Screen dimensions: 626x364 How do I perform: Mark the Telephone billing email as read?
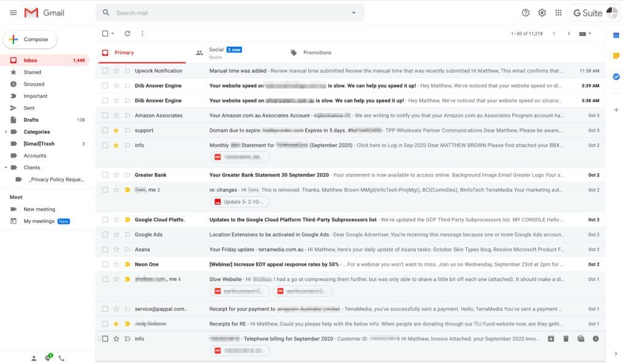point(581,339)
